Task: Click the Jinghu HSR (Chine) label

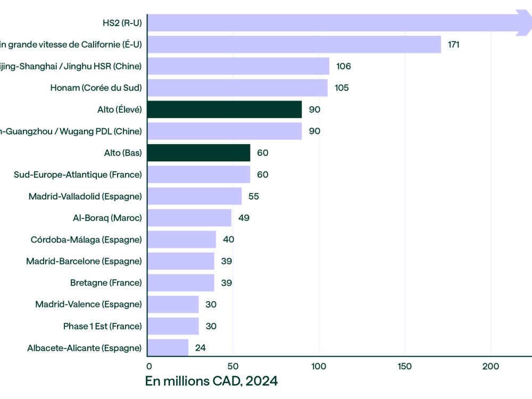Action: coord(71,66)
